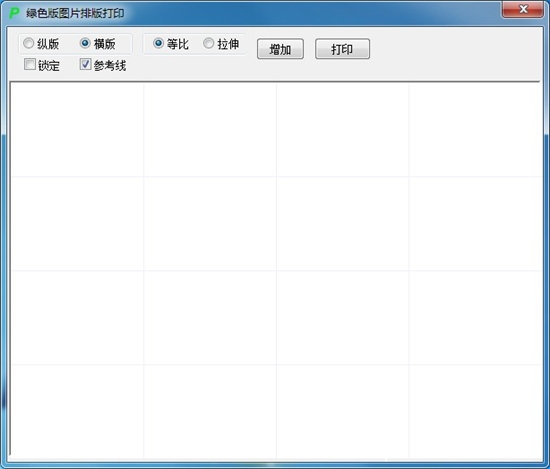Close the 绿色版图片排版打印 window
The image size is (550, 469).
pyautogui.click(x=523, y=9)
